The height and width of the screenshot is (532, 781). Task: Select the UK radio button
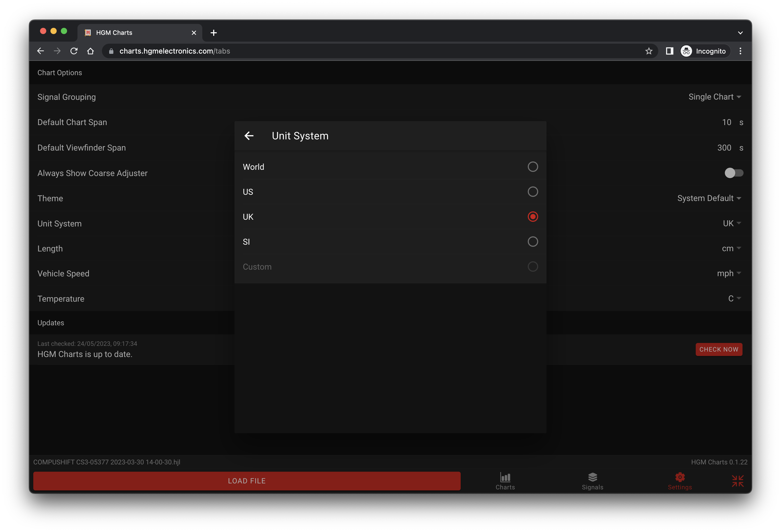(x=533, y=217)
